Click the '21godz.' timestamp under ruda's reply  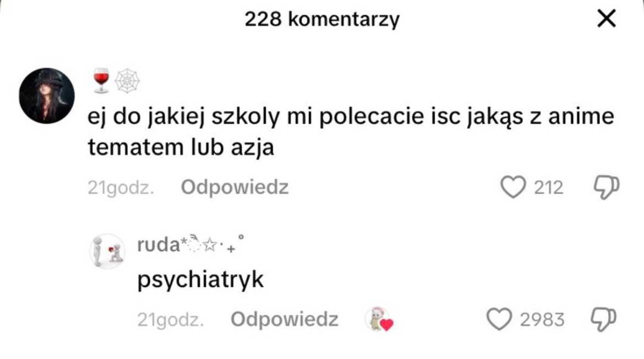(171, 319)
